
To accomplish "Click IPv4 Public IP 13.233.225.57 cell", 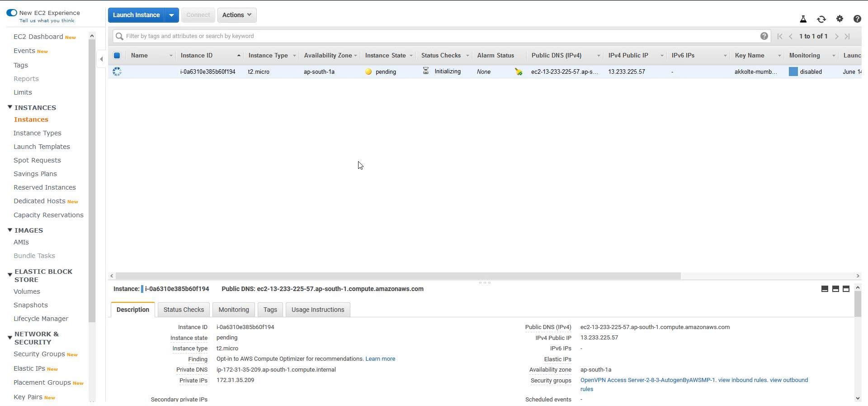I will coord(627,72).
